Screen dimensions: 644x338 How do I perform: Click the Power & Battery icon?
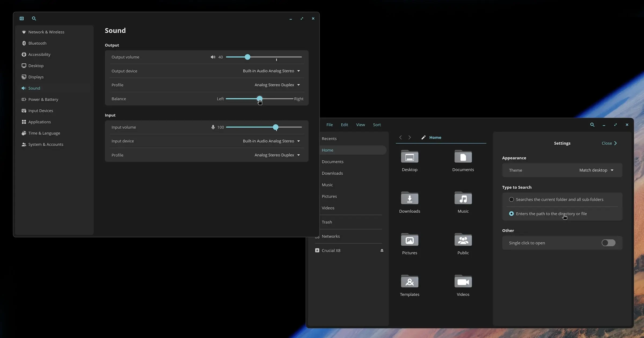tap(24, 100)
